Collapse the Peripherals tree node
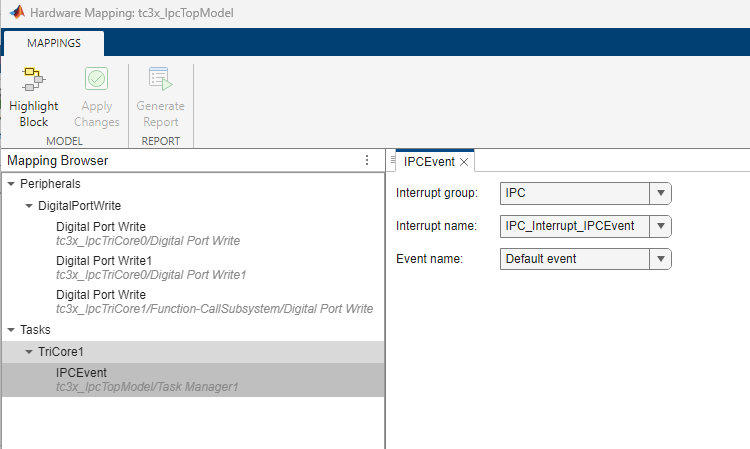 point(11,184)
